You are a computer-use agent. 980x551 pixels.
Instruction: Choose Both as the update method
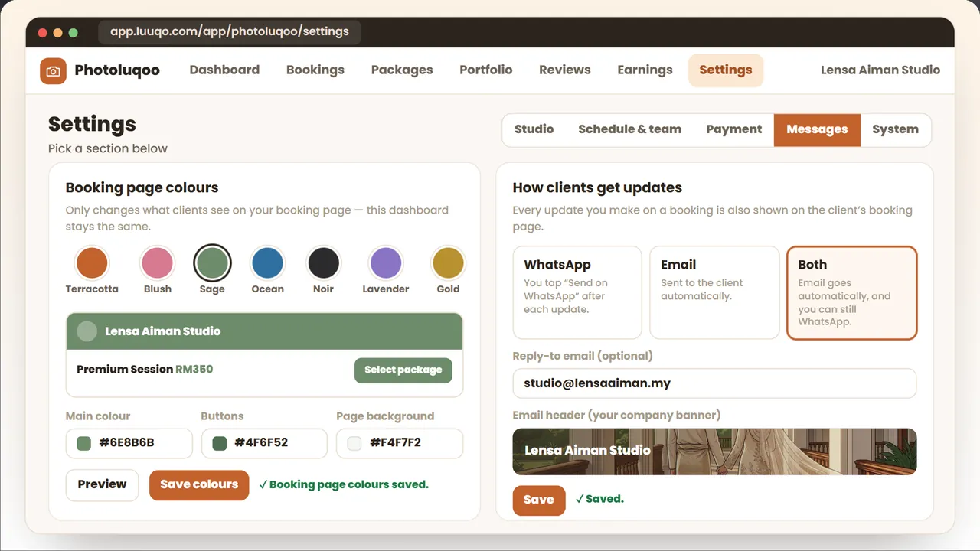pyautogui.click(x=851, y=292)
